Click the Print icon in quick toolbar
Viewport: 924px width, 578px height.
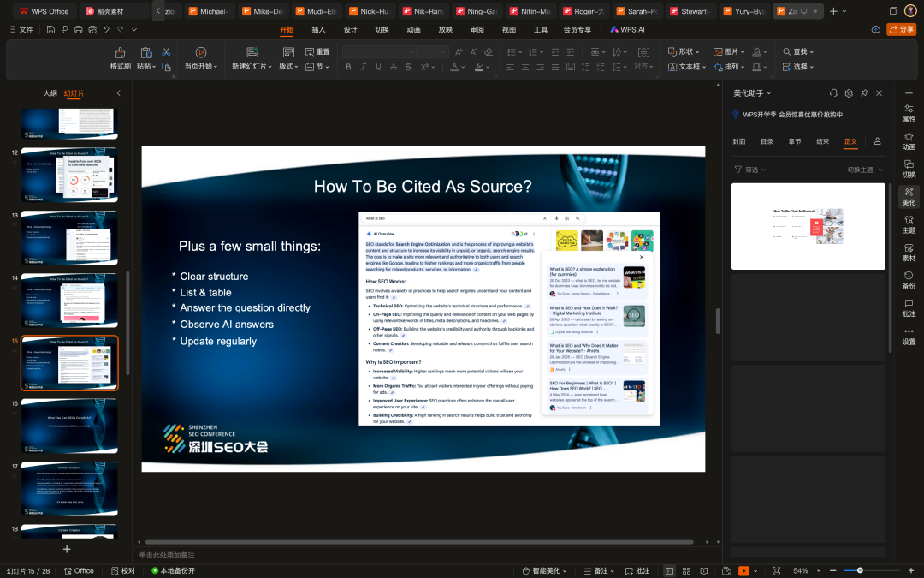(x=79, y=29)
